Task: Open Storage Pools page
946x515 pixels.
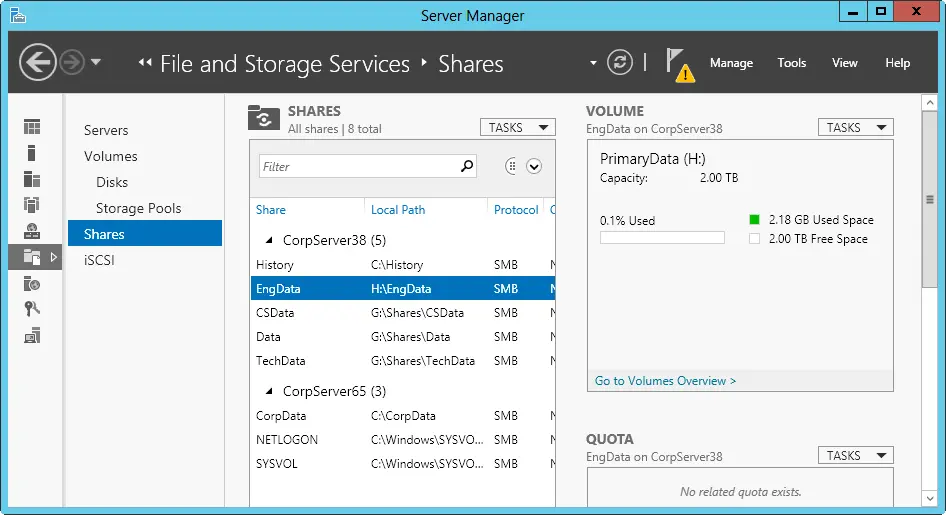Action: tap(138, 208)
